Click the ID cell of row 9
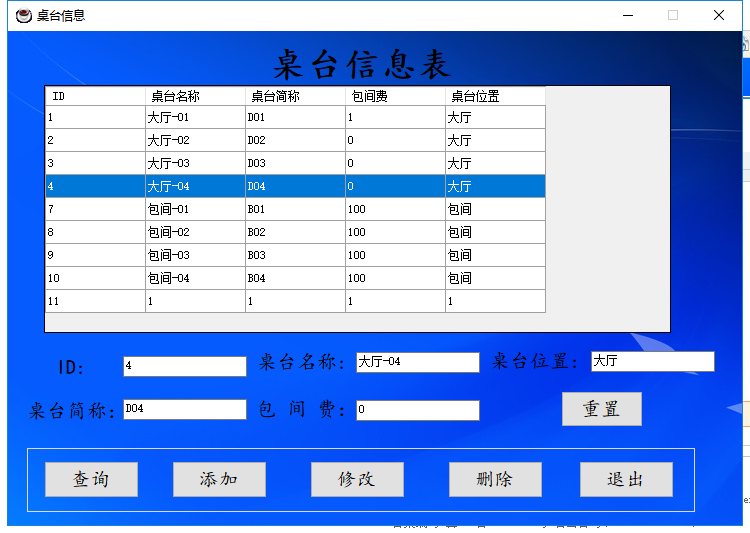 tap(95, 255)
